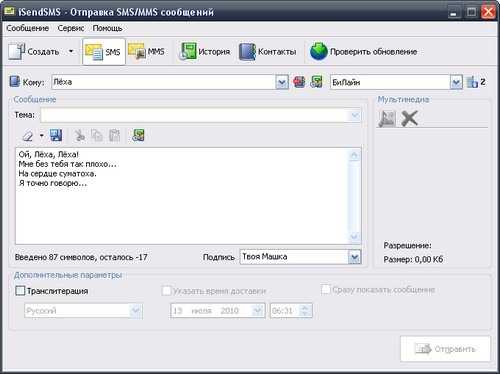Click the 'Разрешение:' label

407,246
